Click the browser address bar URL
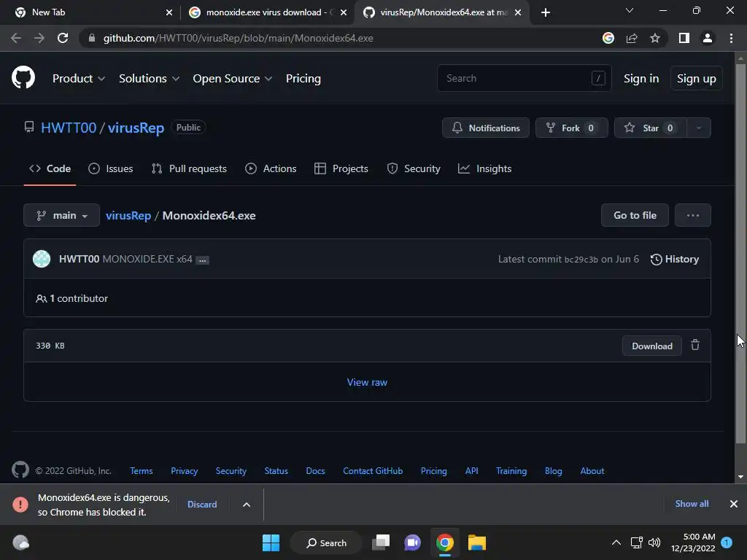 238,38
